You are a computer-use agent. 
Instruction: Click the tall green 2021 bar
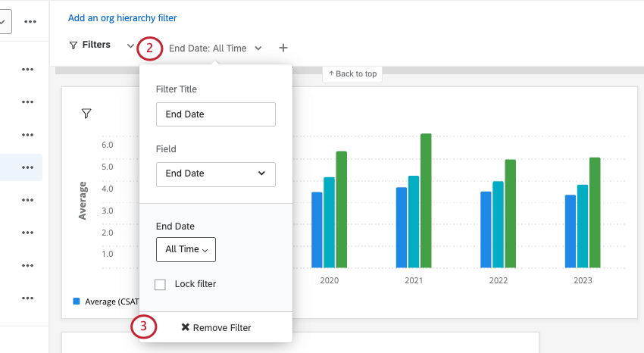(426, 200)
